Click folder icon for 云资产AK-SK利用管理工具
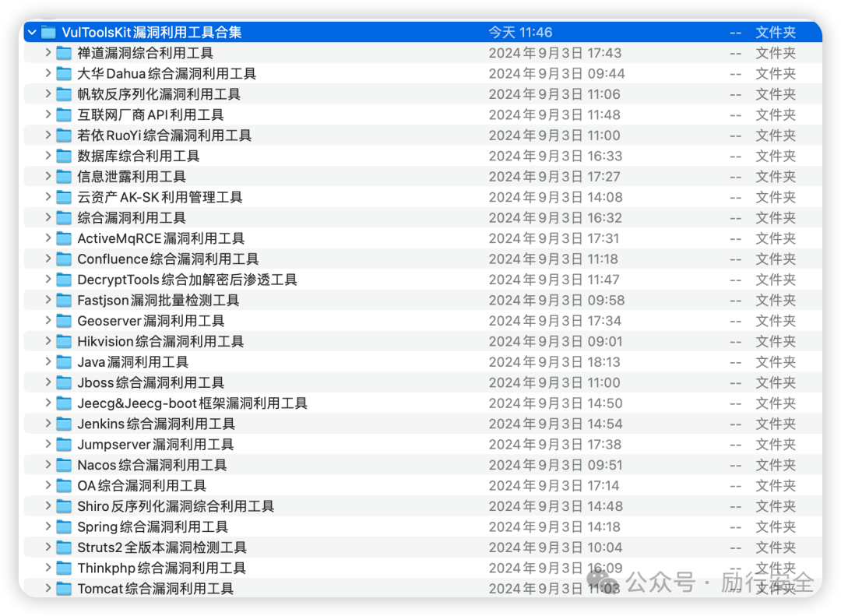This screenshot has width=841, height=616. (x=64, y=198)
